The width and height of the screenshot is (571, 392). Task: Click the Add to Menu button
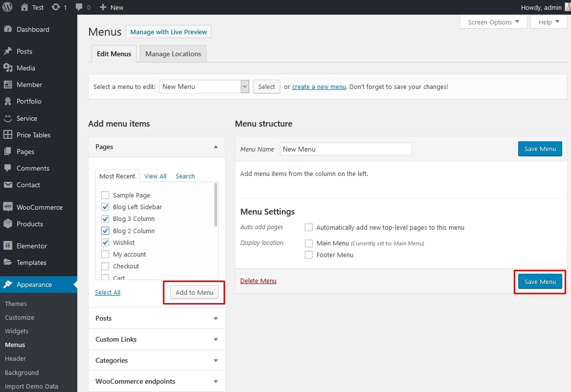coord(194,292)
